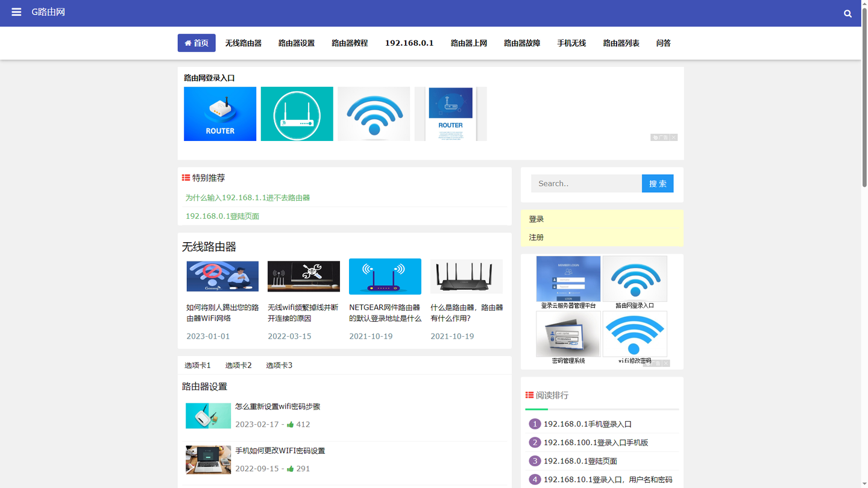Image resolution: width=868 pixels, height=488 pixels.
Task: Open thumbnail for 如何将别人踢出您的路由器WiFi网络
Action: click(x=222, y=277)
